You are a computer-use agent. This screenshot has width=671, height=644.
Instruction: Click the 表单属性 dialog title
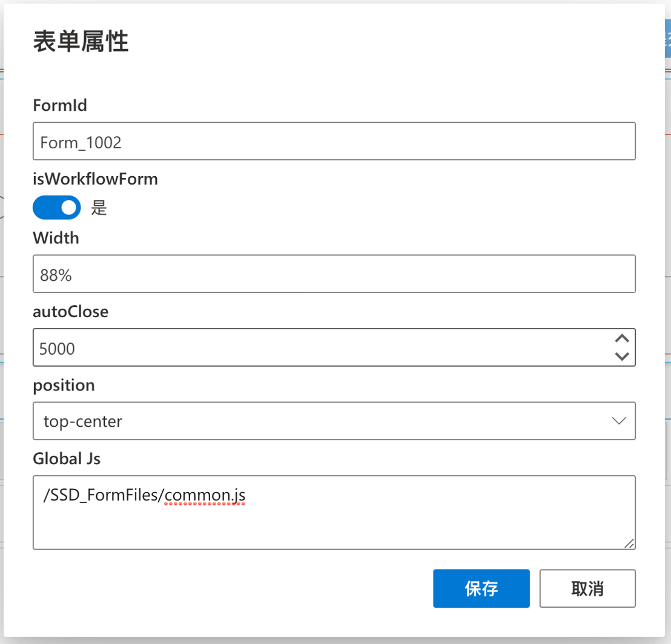81,42
